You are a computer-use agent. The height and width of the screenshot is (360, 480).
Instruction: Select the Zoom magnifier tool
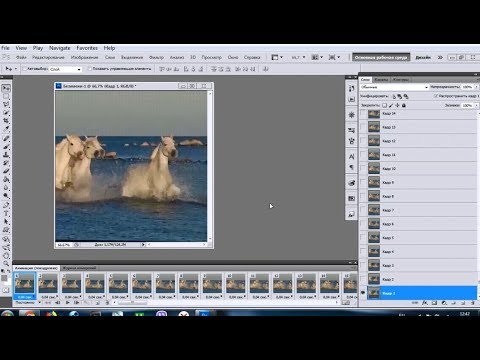pos(6,263)
